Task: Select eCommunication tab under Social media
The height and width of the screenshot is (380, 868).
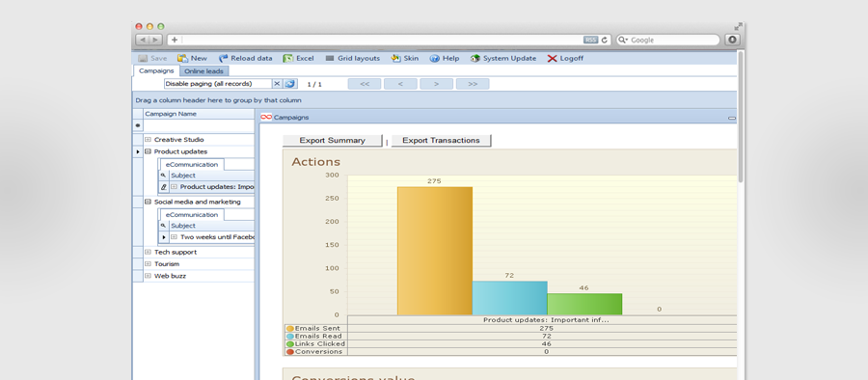Action: tap(192, 215)
